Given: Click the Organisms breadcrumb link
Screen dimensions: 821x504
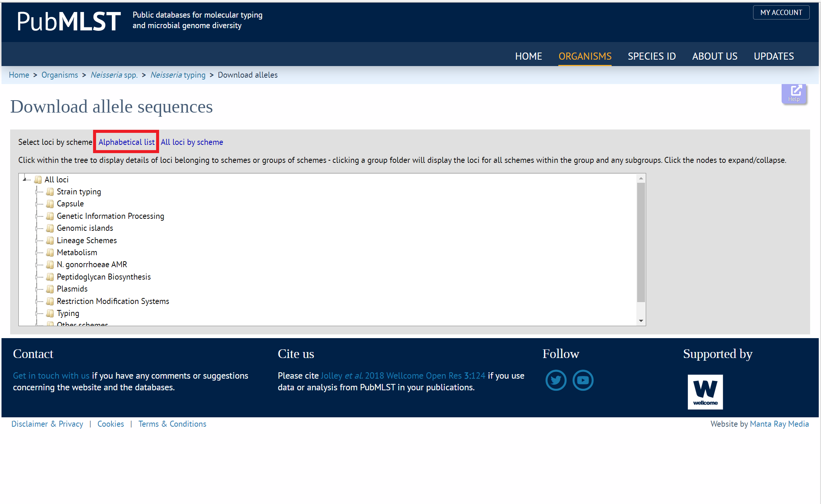Looking at the screenshot, I should (60, 75).
